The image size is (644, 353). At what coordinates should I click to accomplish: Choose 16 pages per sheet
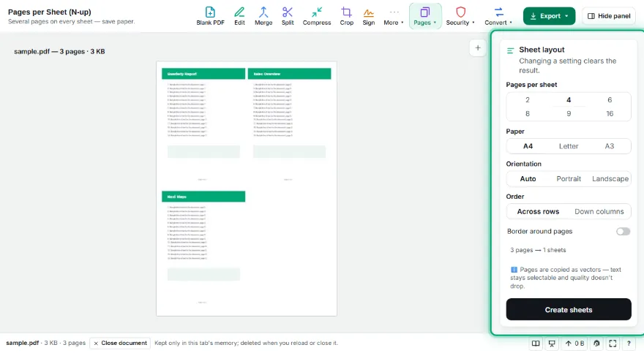[610, 113]
